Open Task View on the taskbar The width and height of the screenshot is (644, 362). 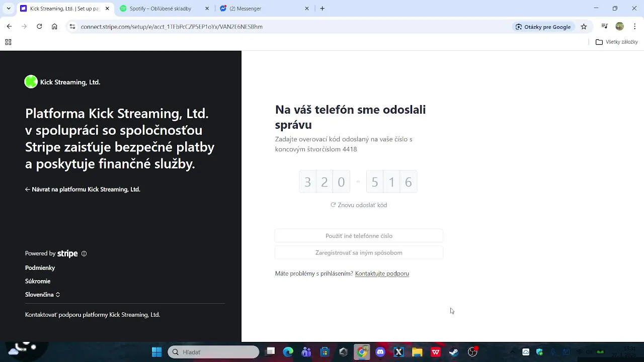(x=271, y=352)
